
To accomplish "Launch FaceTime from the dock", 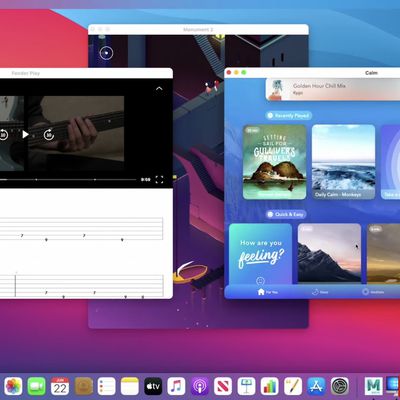I will (x=37, y=386).
